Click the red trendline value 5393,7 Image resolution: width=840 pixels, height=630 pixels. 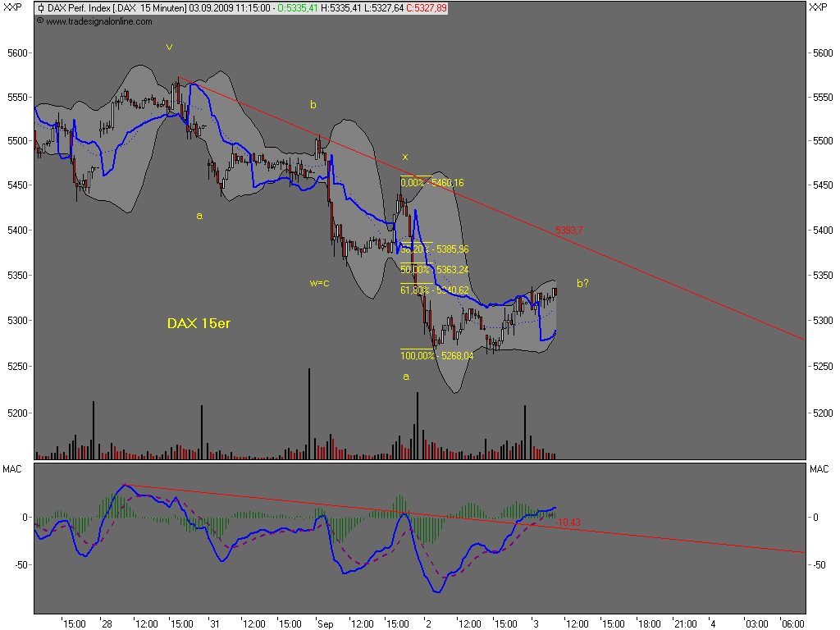point(569,231)
